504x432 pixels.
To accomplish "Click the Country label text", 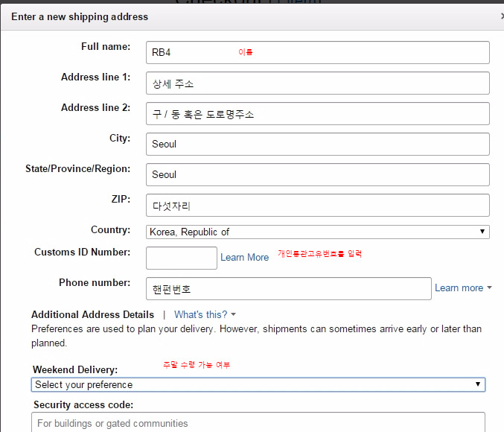I will (110, 230).
